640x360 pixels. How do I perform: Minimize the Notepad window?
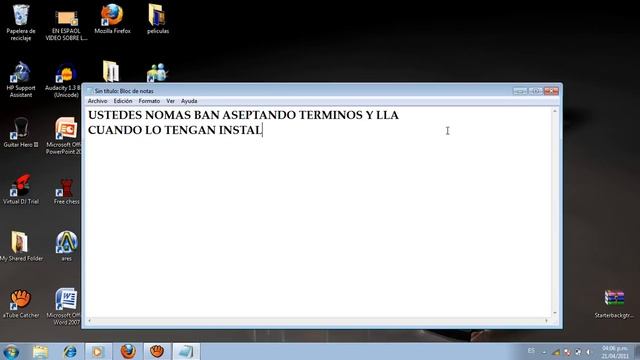[520, 91]
